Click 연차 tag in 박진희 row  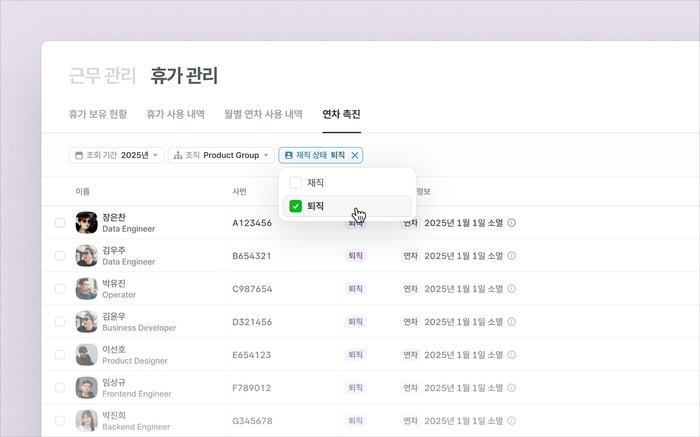(x=410, y=420)
